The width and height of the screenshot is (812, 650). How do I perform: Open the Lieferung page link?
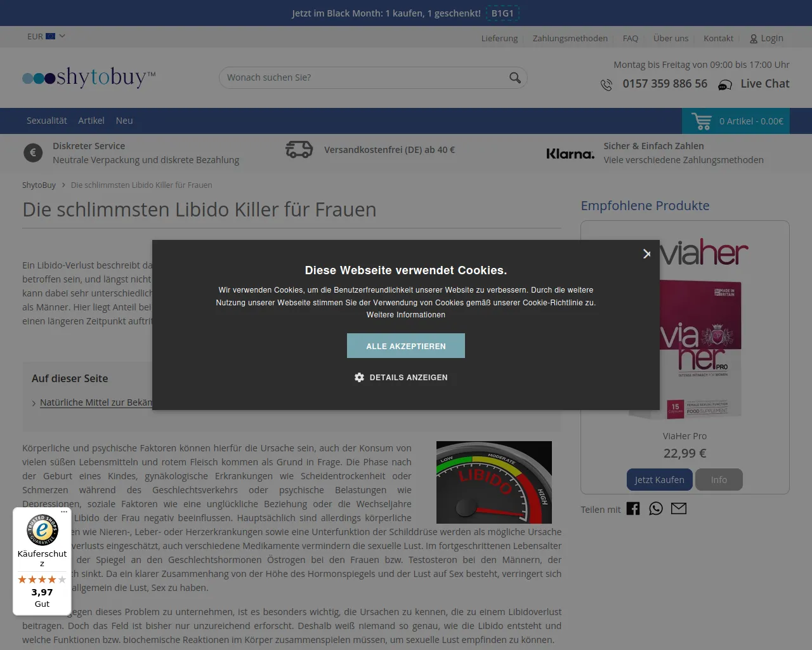(x=499, y=38)
